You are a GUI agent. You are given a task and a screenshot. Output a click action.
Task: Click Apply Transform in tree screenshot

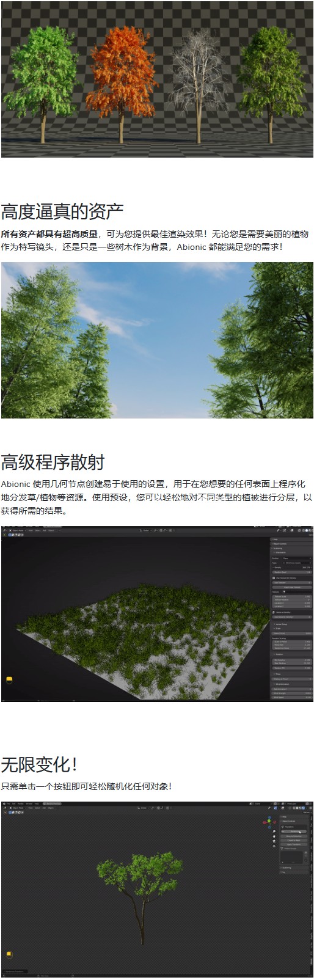point(294,844)
